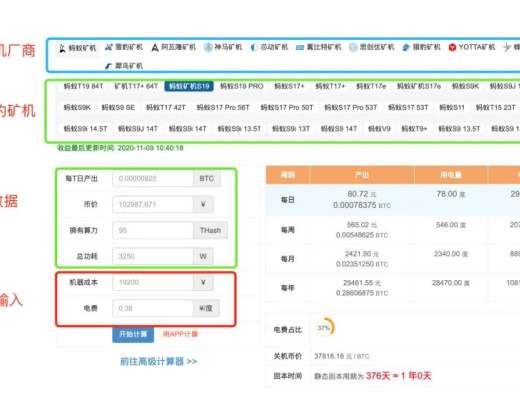The height and width of the screenshot is (400, 520).
Task: Click the highlighted 蚂蚁矿机S19 model
Action: click(x=189, y=86)
